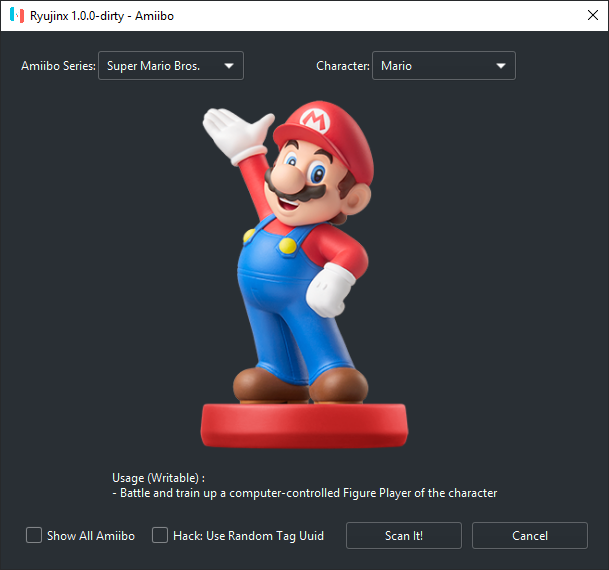Cancel the Amiibo dialog
The height and width of the screenshot is (570, 609).
530,535
